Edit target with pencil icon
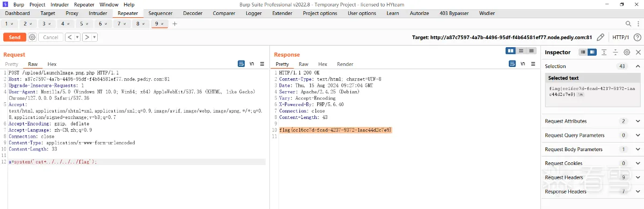 (601, 37)
